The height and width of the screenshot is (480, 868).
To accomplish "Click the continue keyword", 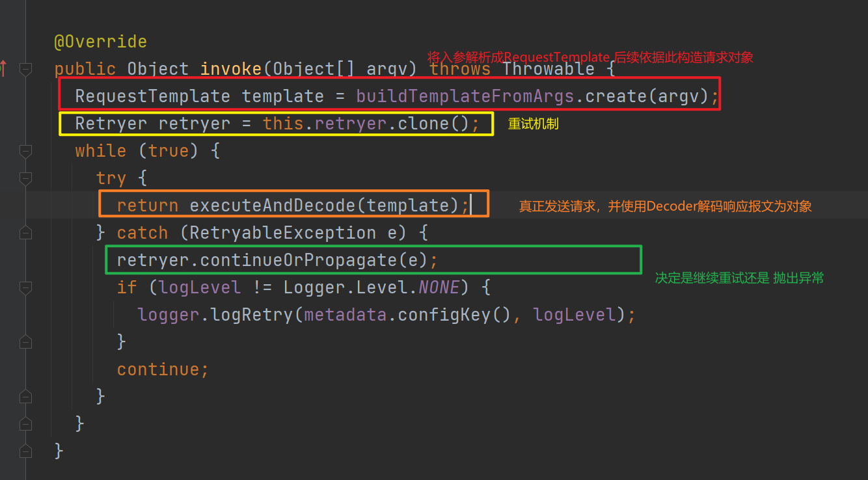I will 158,370.
